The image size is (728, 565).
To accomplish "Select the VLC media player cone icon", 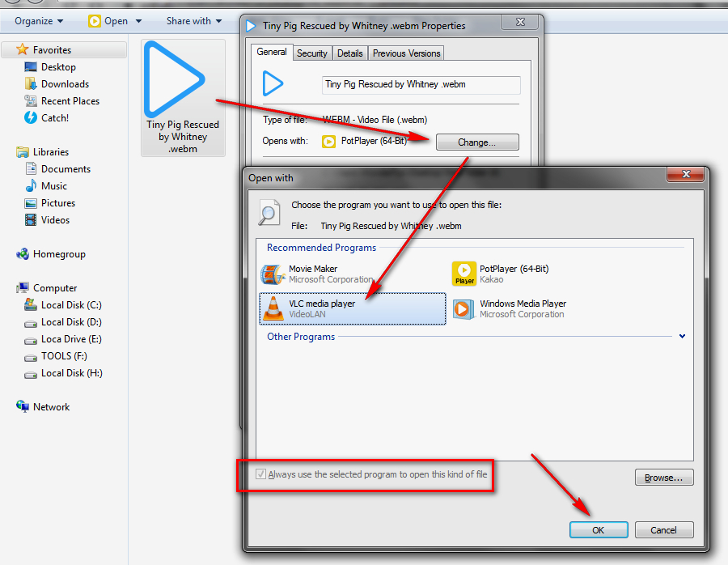I will tap(273, 308).
